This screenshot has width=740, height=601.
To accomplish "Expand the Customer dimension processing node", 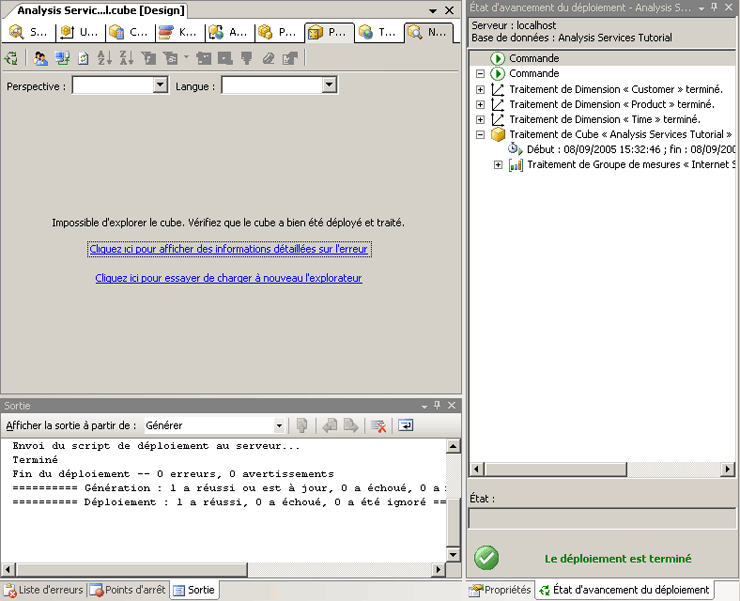I will [x=480, y=89].
